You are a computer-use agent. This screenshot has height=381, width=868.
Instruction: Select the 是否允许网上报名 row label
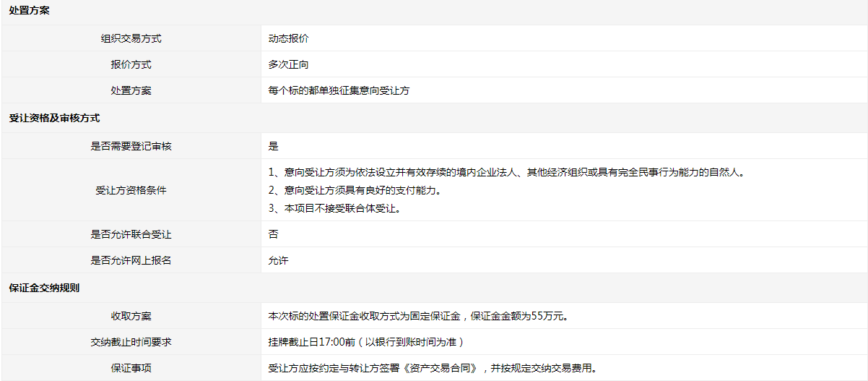pyautogui.click(x=131, y=260)
